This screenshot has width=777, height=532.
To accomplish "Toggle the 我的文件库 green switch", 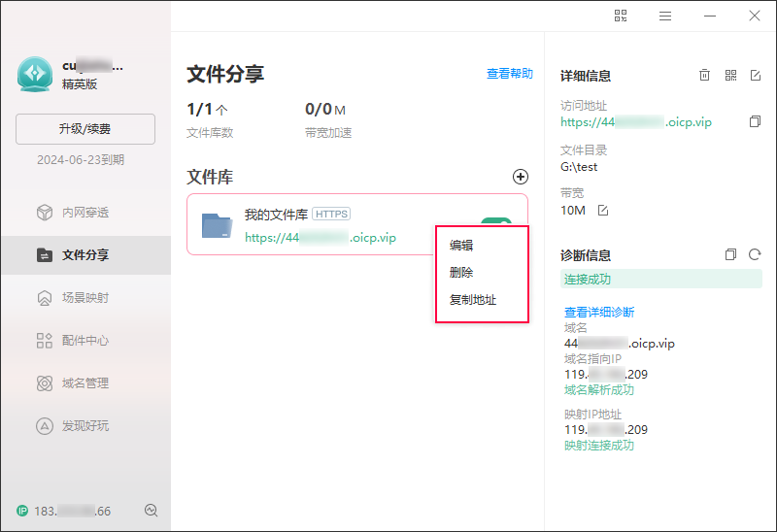I will (x=496, y=222).
